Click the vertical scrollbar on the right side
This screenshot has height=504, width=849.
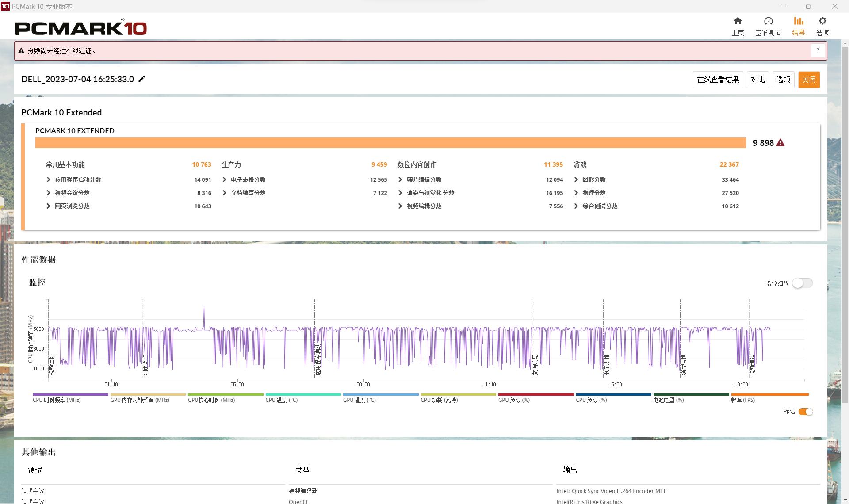pos(845,221)
